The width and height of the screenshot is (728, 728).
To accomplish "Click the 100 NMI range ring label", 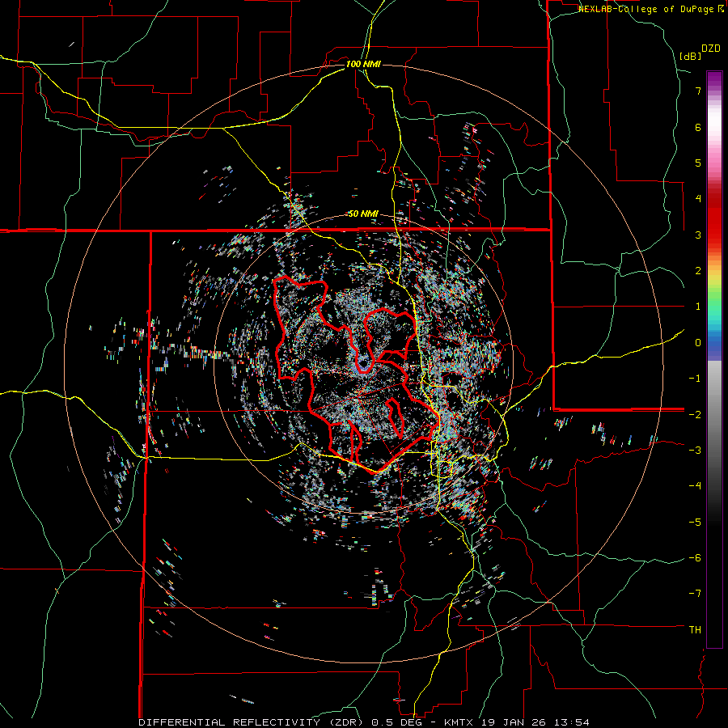I will coord(363,64).
